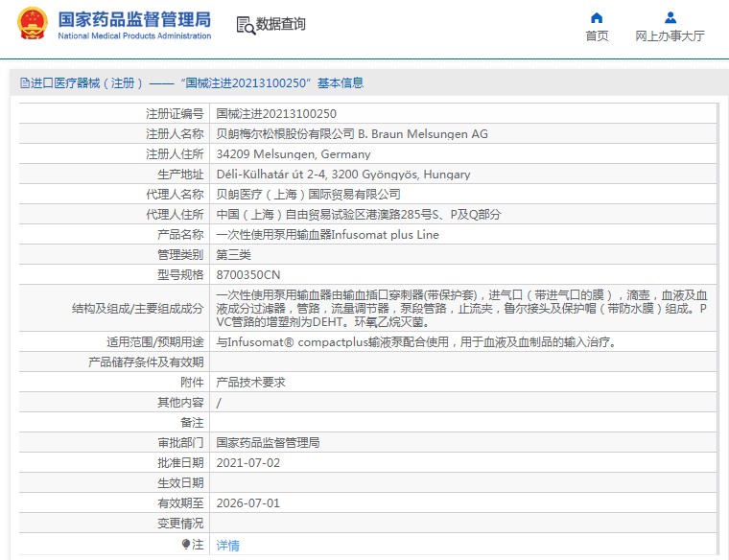
Task: Click the intended use Infusomat compactplus text
Action: coord(416,342)
